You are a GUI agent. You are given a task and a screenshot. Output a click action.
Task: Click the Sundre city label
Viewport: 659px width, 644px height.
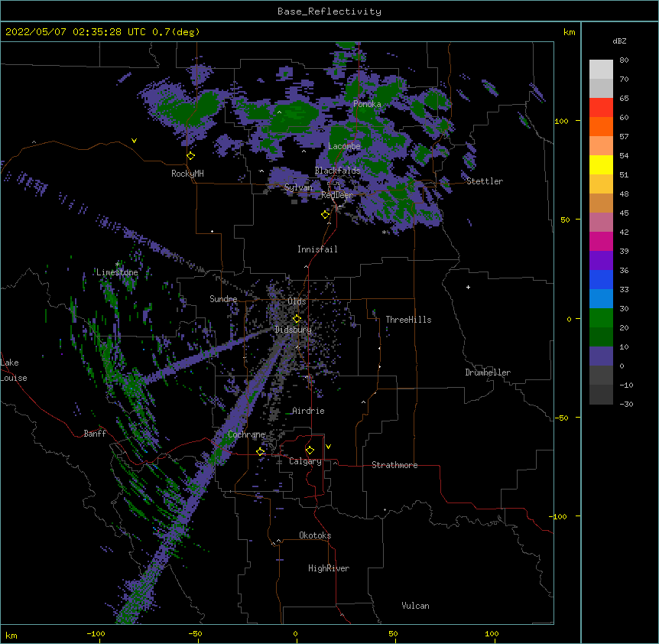tap(223, 299)
